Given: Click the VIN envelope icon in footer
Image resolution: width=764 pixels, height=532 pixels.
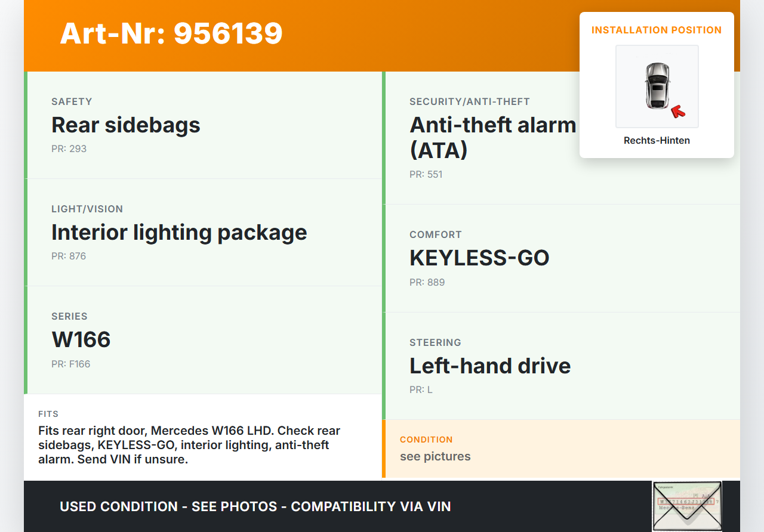Looking at the screenshot, I should click(686, 506).
